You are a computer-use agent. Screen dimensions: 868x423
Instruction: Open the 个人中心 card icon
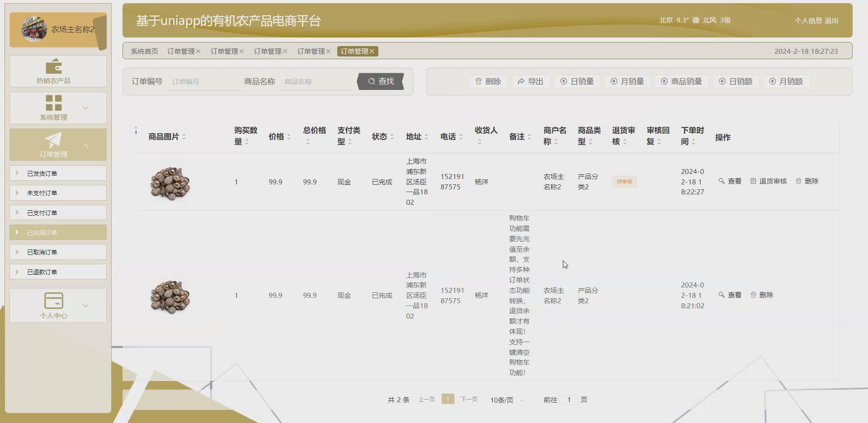53,301
